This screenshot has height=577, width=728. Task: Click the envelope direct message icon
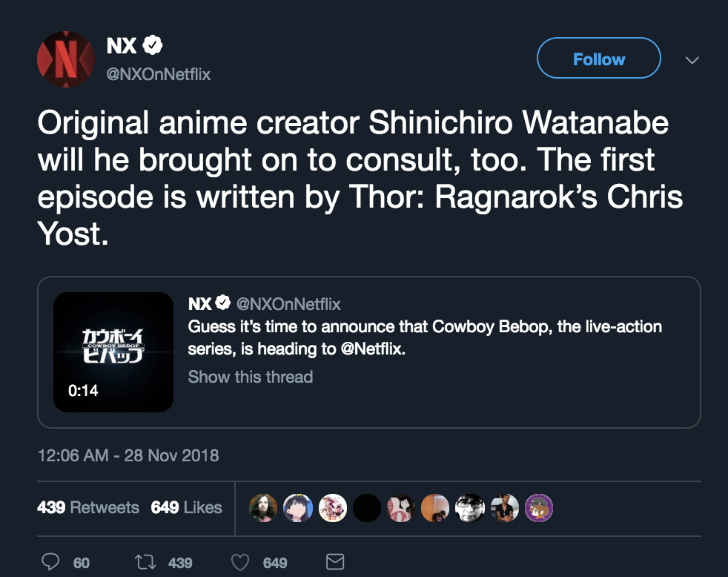(335, 562)
